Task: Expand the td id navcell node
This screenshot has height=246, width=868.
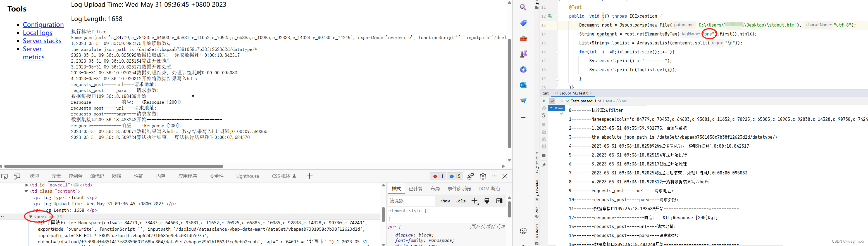Action: 26,185
